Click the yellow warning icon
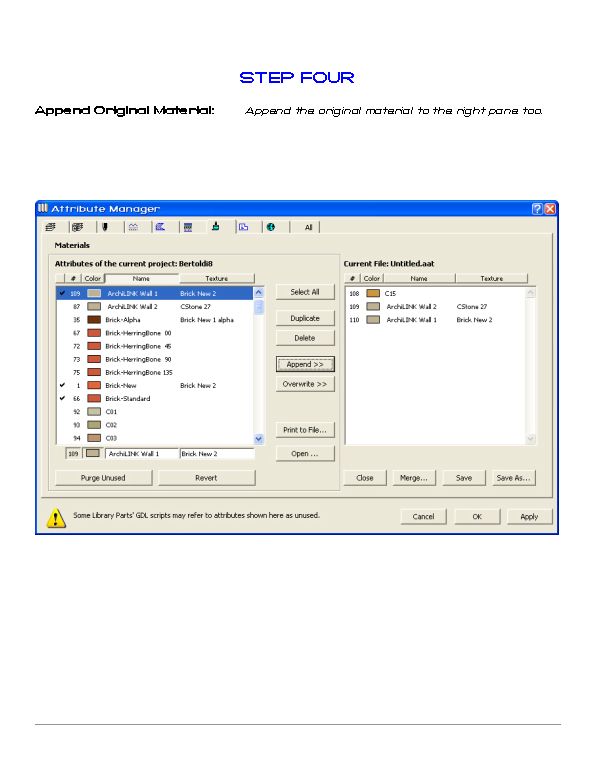 pos(56,517)
